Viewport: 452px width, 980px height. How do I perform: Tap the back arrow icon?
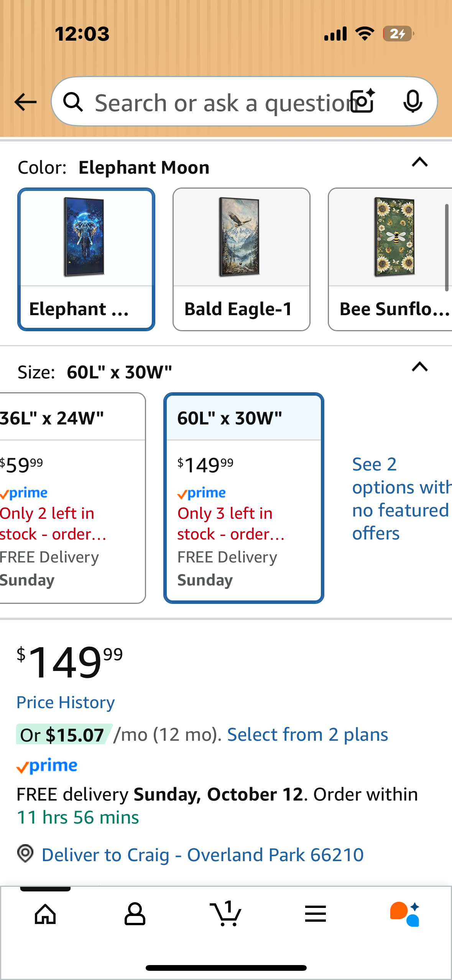pyautogui.click(x=25, y=102)
